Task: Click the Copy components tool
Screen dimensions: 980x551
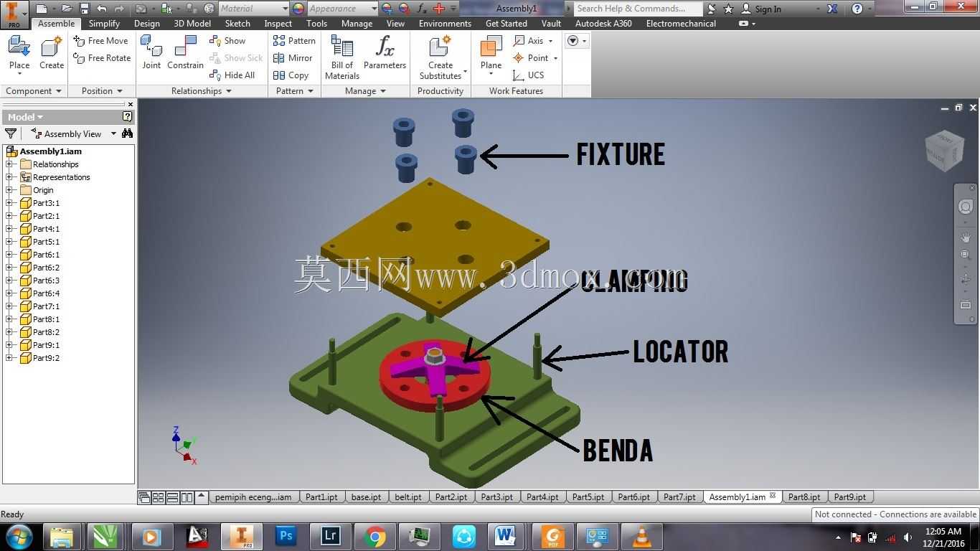Action: (291, 75)
